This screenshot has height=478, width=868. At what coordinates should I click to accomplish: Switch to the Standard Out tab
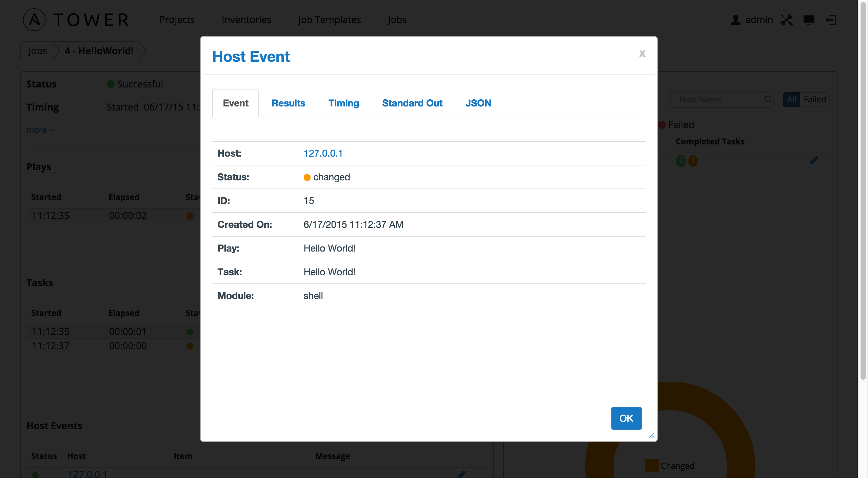point(412,103)
